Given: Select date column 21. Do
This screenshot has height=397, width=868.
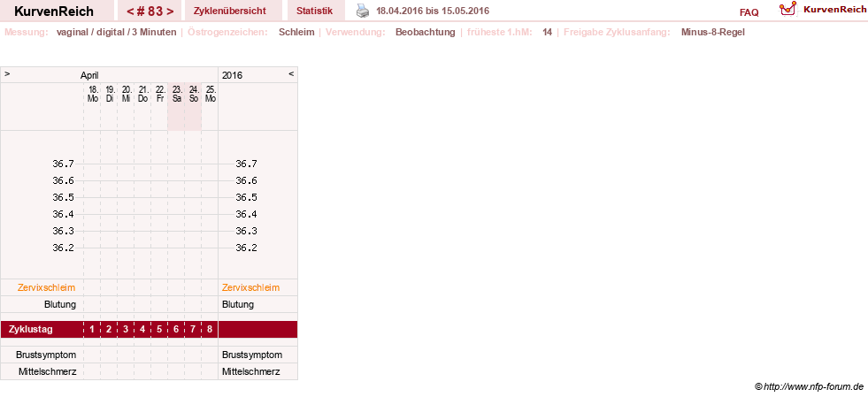Looking at the screenshot, I should tap(142, 94).
